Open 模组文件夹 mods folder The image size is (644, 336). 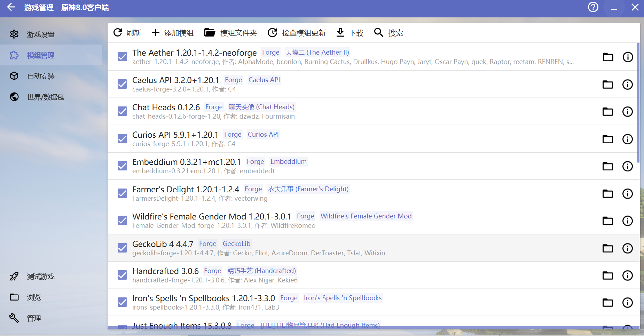230,33
